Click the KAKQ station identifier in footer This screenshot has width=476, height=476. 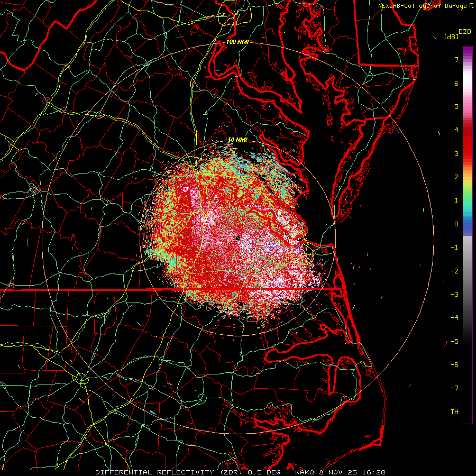click(x=305, y=472)
